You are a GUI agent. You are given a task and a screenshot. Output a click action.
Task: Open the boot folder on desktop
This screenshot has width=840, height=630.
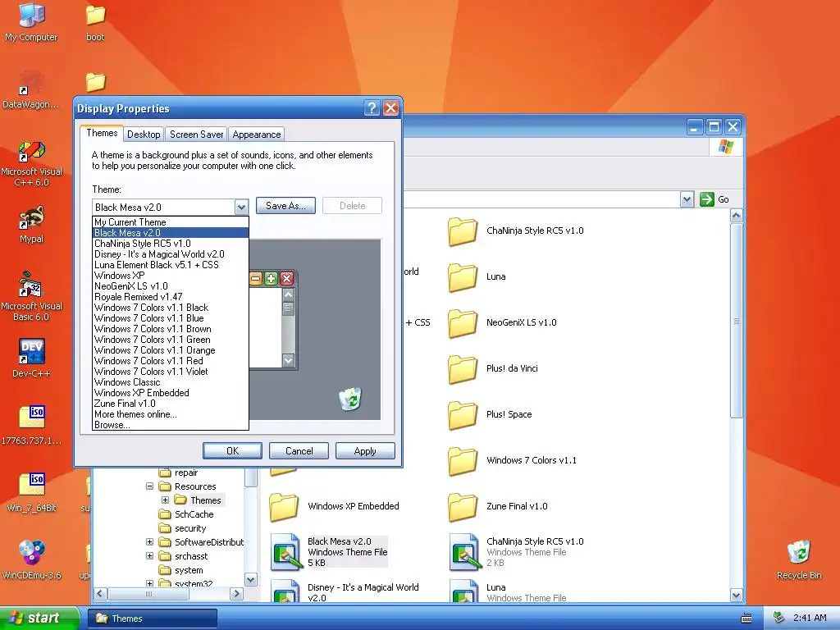95,22
